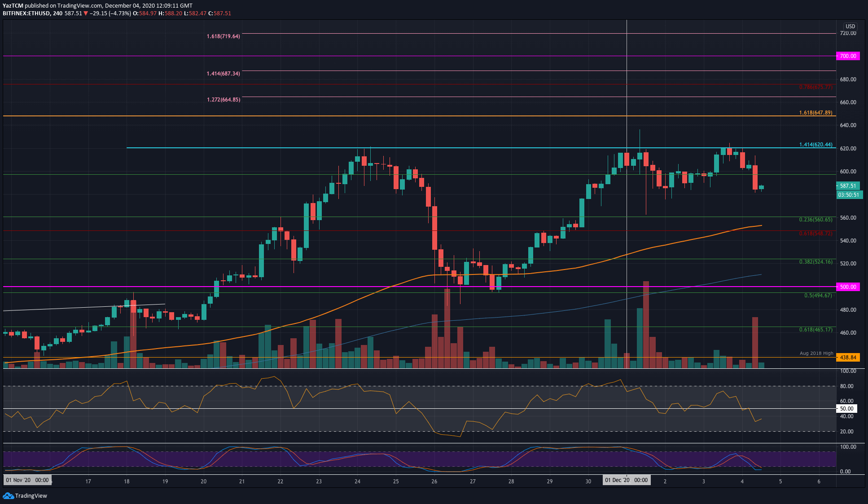Click the USD currency label on price axis
Image resolution: width=868 pixels, height=504 pixels.
click(x=850, y=27)
